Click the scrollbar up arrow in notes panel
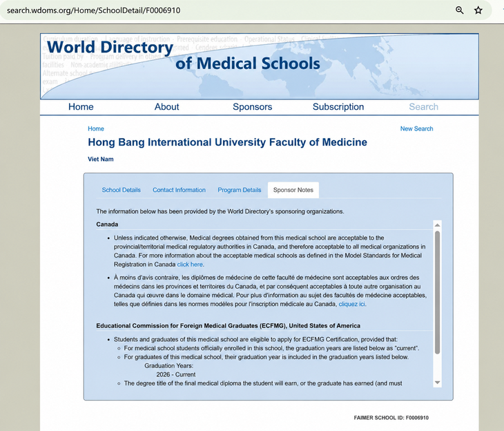 click(x=437, y=225)
